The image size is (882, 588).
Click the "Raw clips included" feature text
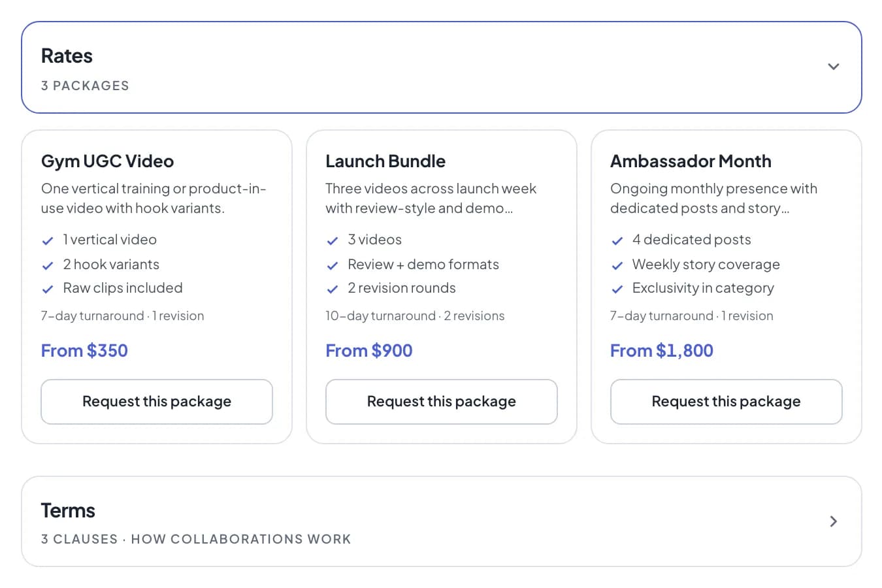pos(123,288)
